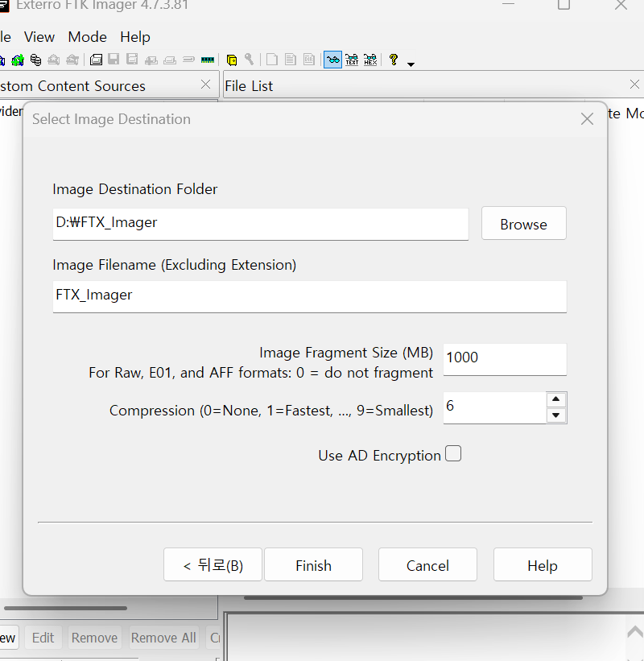The image size is (644, 661).
Task: Click the Remove button below sources panel
Action: [x=94, y=638]
